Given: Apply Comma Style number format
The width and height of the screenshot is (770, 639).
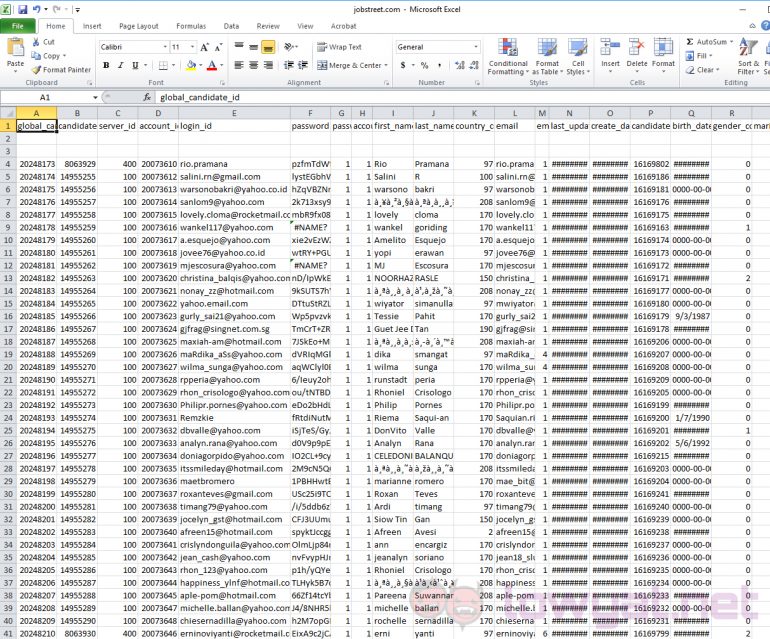Looking at the screenshot, I should (439, 65).
